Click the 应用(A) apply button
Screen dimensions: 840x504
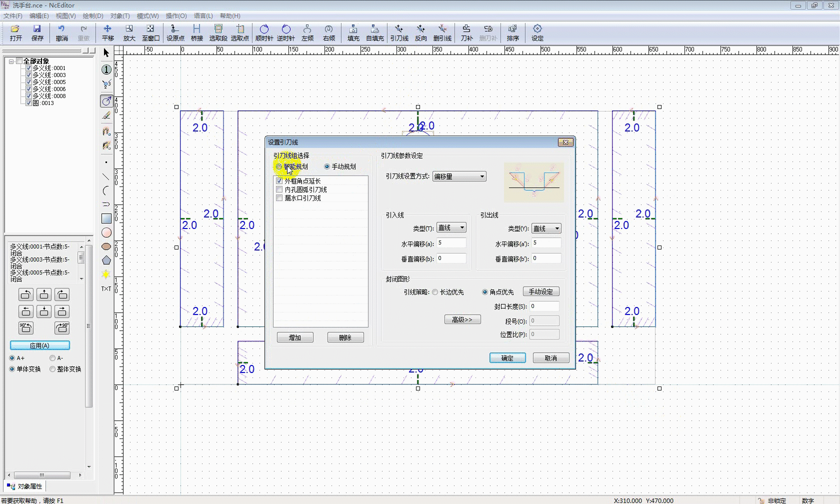(x=40, y=345)
